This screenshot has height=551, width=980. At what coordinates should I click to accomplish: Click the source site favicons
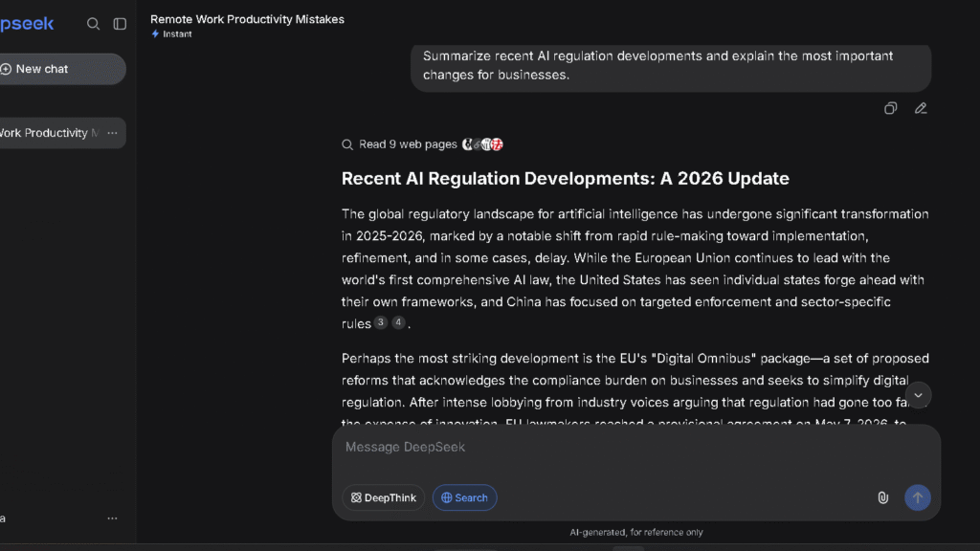click(482, 144)
